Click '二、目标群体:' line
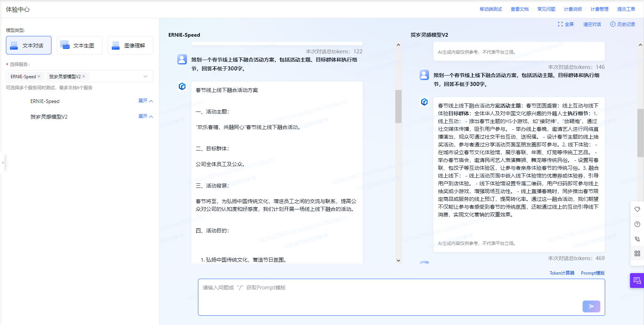 coord(212,149)
